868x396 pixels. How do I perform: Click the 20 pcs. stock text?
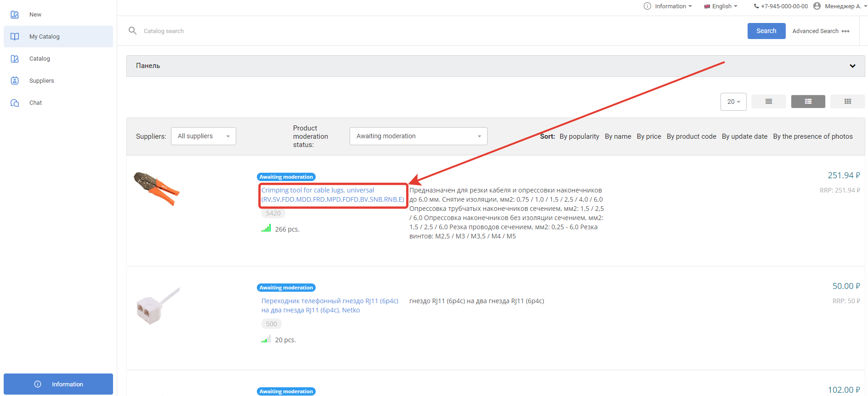(x=285, y=340)
